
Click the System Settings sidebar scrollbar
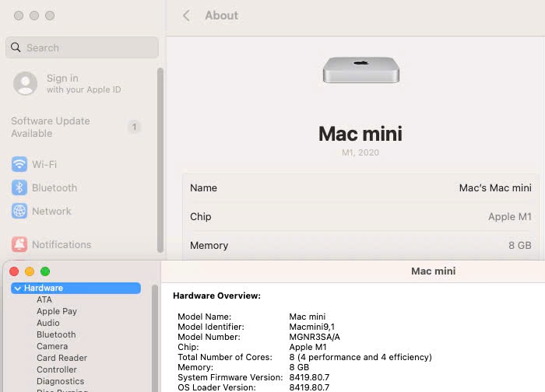160,156
